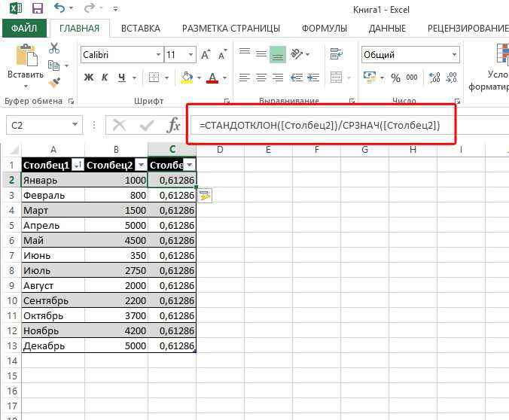Click the Undo arrow icon
This screenshot has width=509, height=420.
point(59,8)
